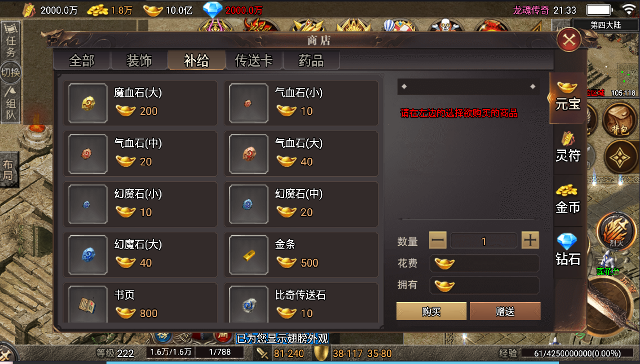Click the 数量 quantity input field

[x=483, y=241]
